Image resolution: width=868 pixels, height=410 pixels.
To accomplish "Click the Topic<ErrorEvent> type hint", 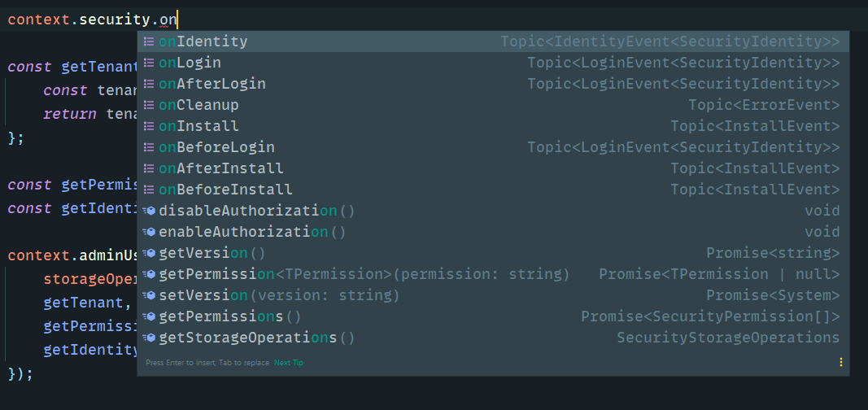I will click(x=764, y=105).
